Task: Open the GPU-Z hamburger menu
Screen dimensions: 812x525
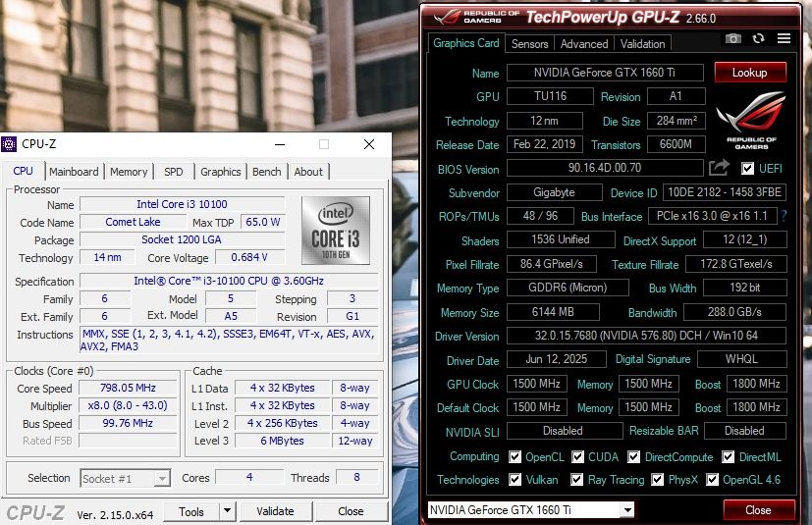Action: [785, 38]
